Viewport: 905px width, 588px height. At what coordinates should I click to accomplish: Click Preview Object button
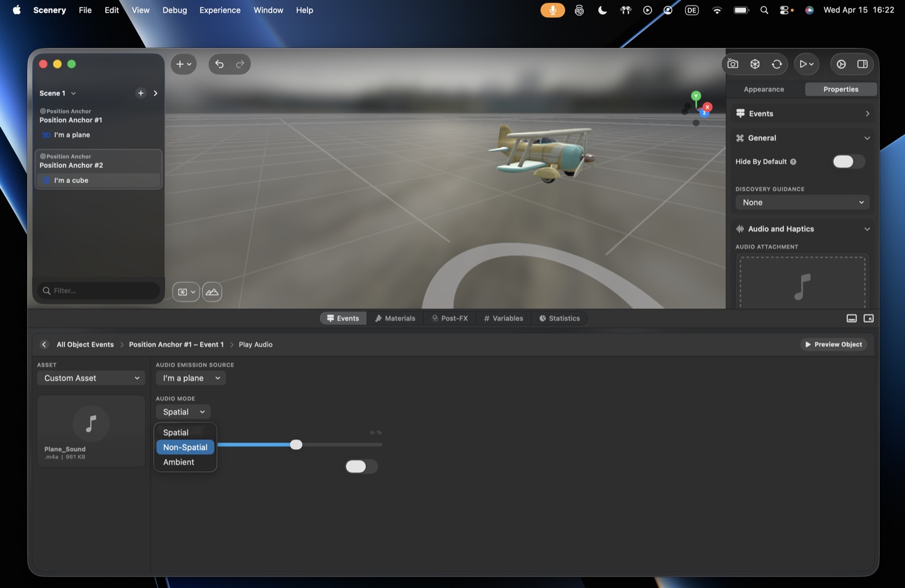click(x=834, y=344)
